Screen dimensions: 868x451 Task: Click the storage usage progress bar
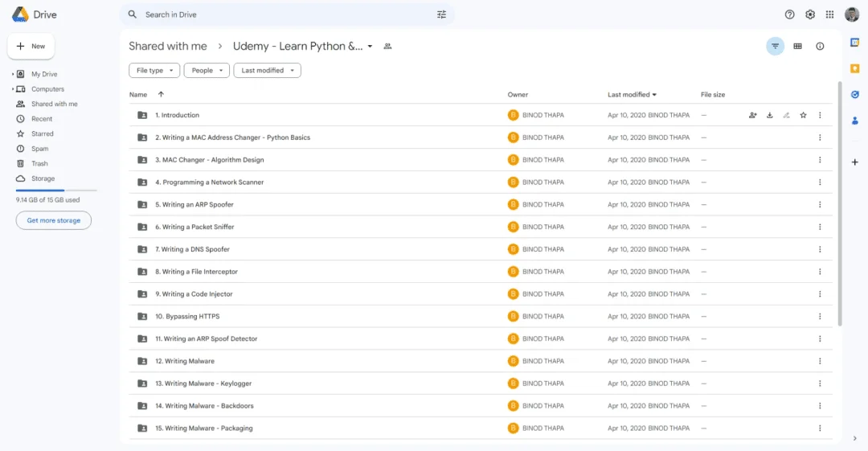pyautogui.click(x=56, y=190)
